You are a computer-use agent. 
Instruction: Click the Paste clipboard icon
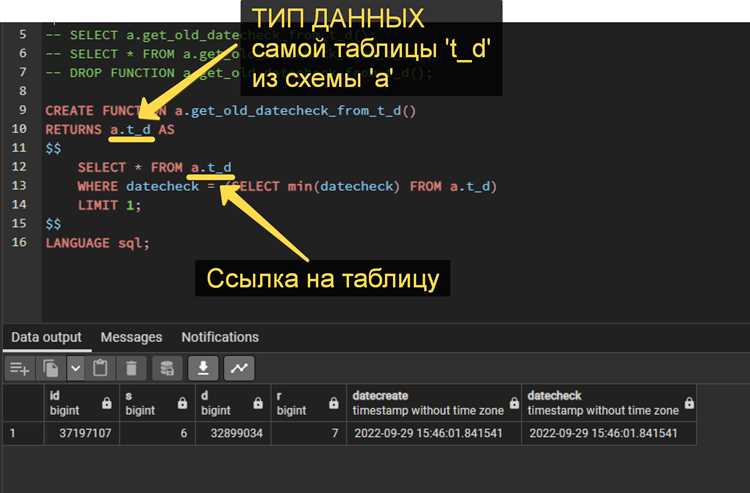tap(100, 368)
